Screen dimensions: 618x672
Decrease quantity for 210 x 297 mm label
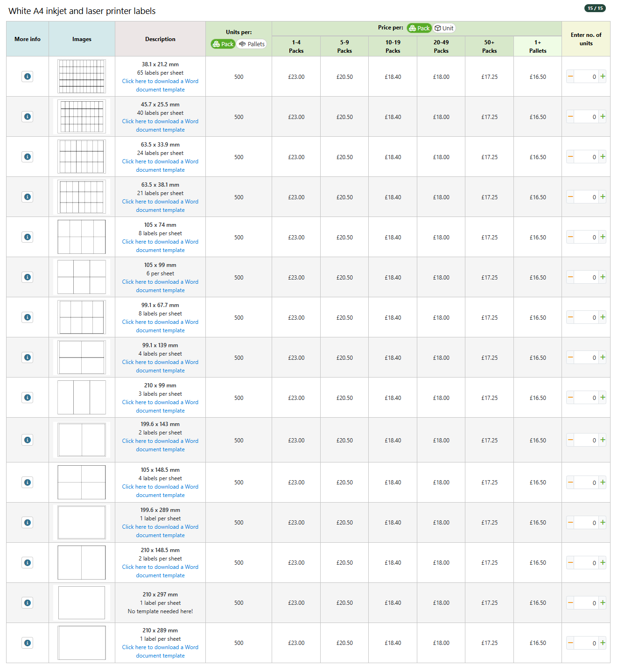570,602
